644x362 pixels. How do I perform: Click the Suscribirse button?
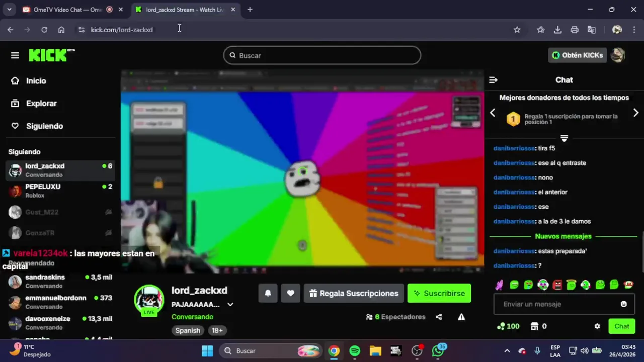click(x=439, y=294)
